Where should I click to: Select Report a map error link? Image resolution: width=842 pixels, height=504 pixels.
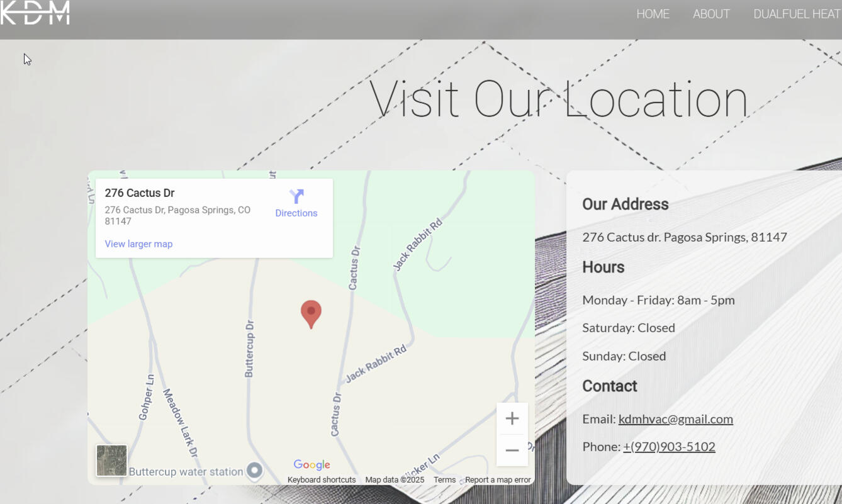click(498, 480)
